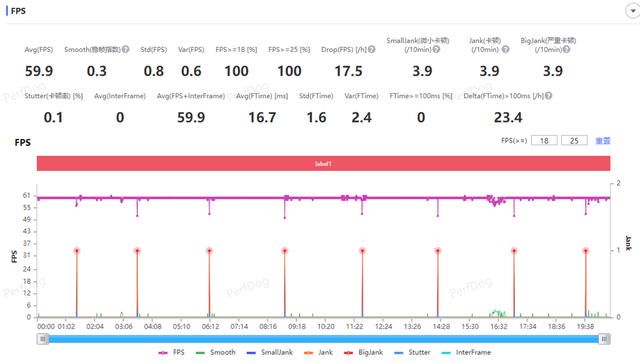
Task: Click the BigJank help question mark icon
Action: 566,49
